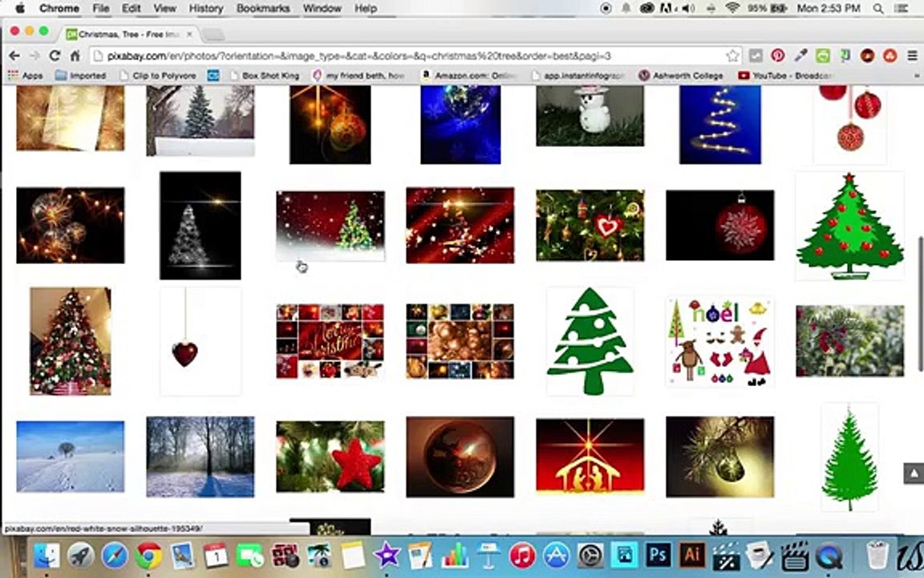Open the Chrome hamburger menu icon
The width and height of the screenshot is (924, 578).
click(x=912, y=56)
